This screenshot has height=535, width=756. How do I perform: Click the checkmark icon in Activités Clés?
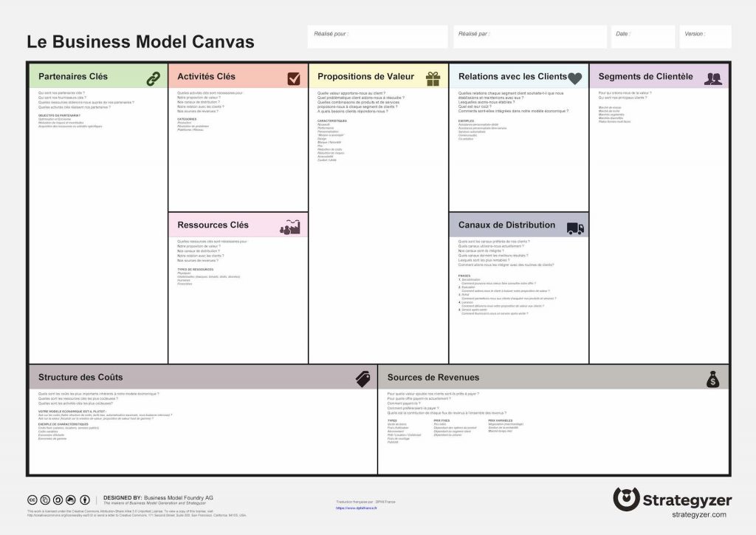point(294,79)
